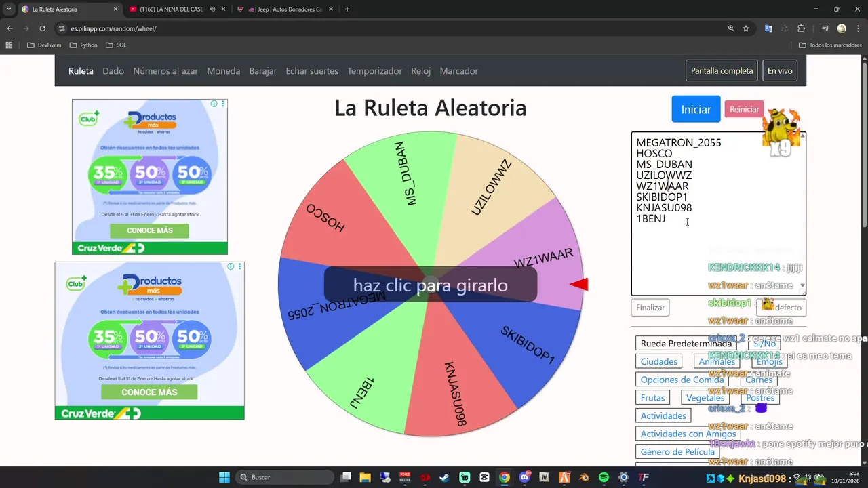Screen dimensions: 868x488
Task: Open the Chrome three-dot menu
Action: (x=858, y=28)
